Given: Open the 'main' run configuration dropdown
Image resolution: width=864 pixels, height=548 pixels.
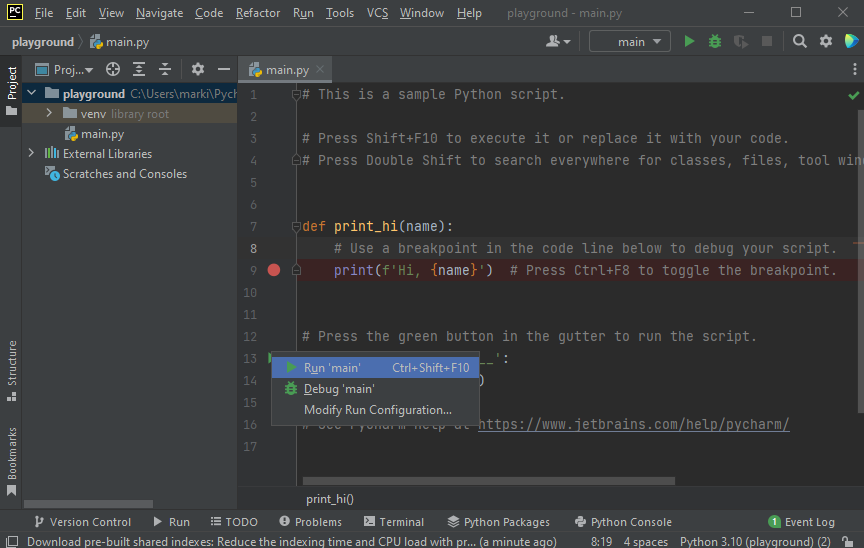Looking at the screenshot, I should click(x=630, y=41).
